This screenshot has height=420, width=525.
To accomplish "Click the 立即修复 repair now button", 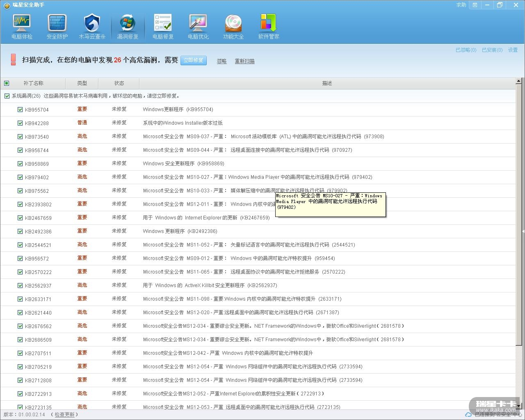I will pyautogui.click(x=194, y=60).
